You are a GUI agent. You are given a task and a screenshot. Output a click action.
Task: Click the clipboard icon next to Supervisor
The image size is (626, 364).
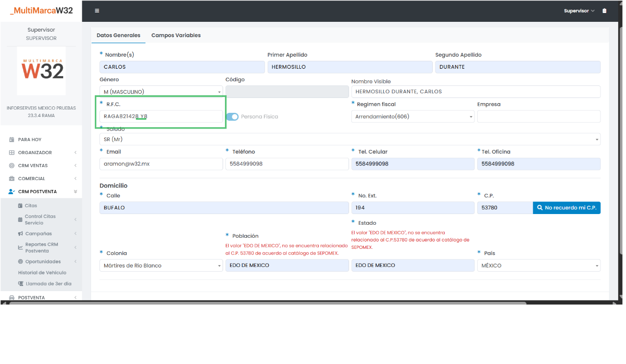coord(604,11)
